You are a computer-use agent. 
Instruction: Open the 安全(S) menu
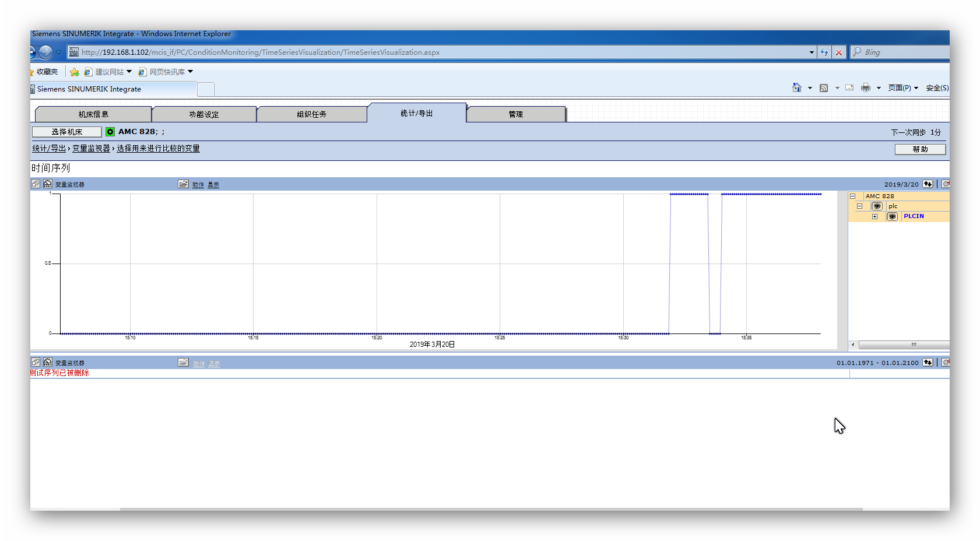[x=937, y=88]
